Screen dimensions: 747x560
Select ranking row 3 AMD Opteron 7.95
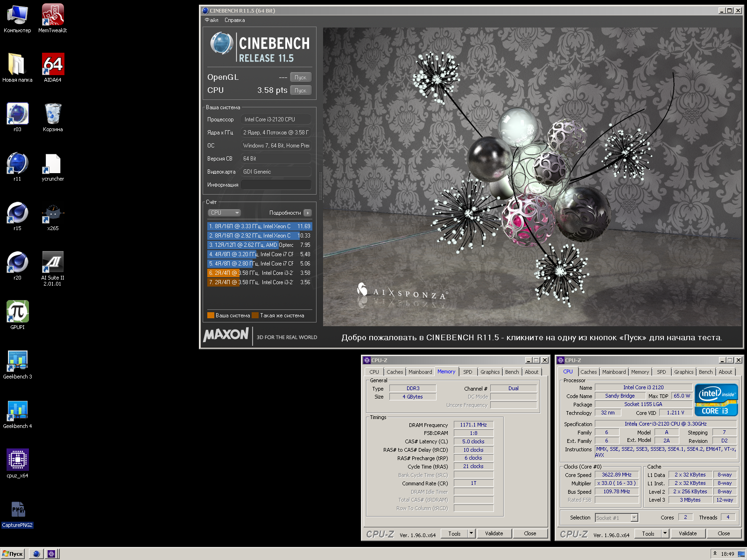pos(260,245)
